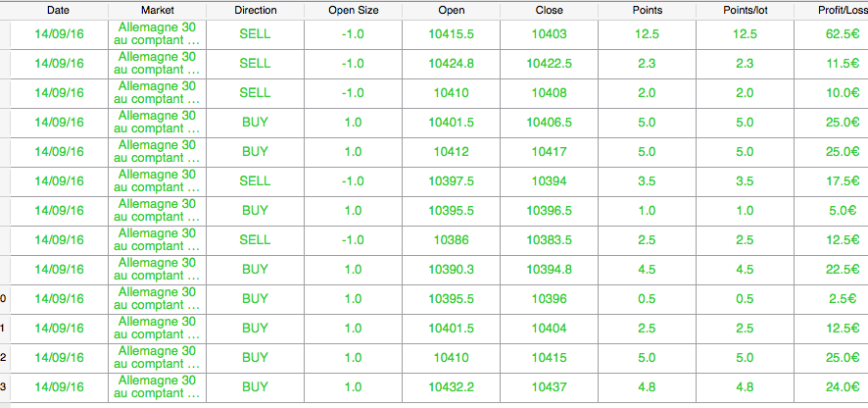Select the trade closed at 10437

tap(434, 387)
